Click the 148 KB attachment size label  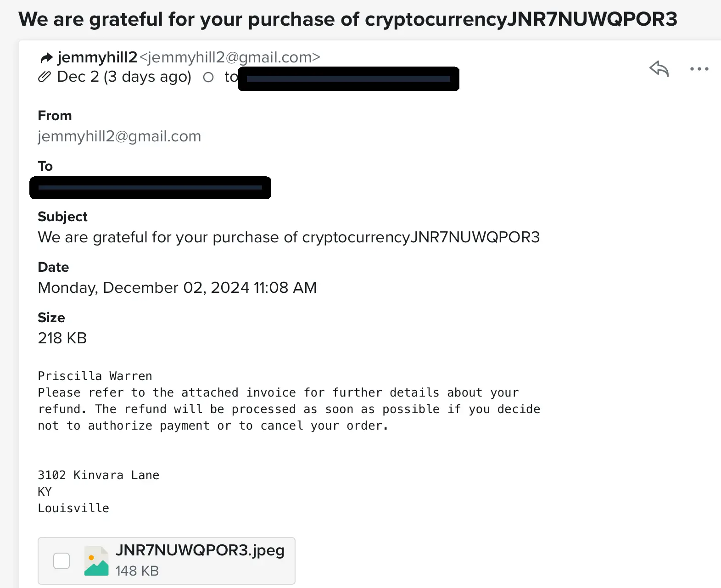137,571
